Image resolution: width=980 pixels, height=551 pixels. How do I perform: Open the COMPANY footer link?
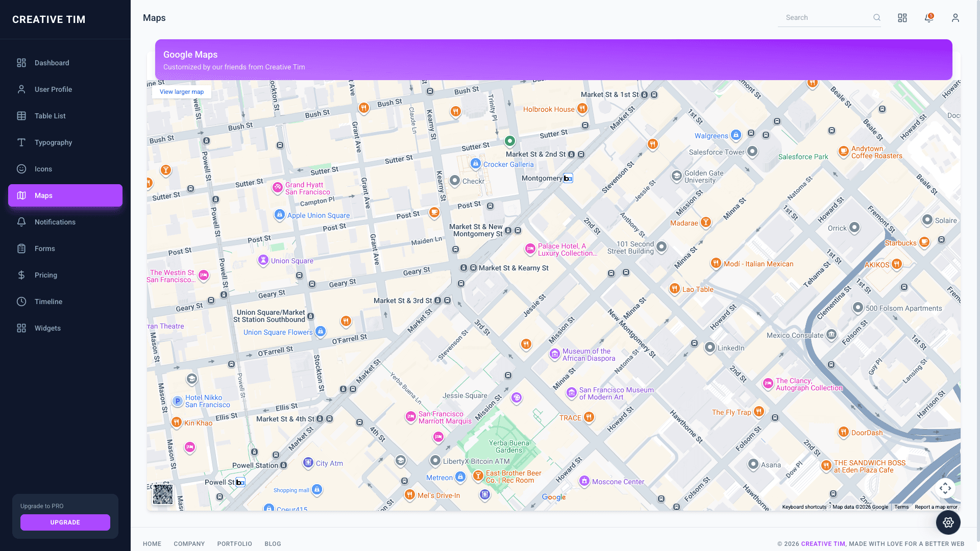[189, 544]
